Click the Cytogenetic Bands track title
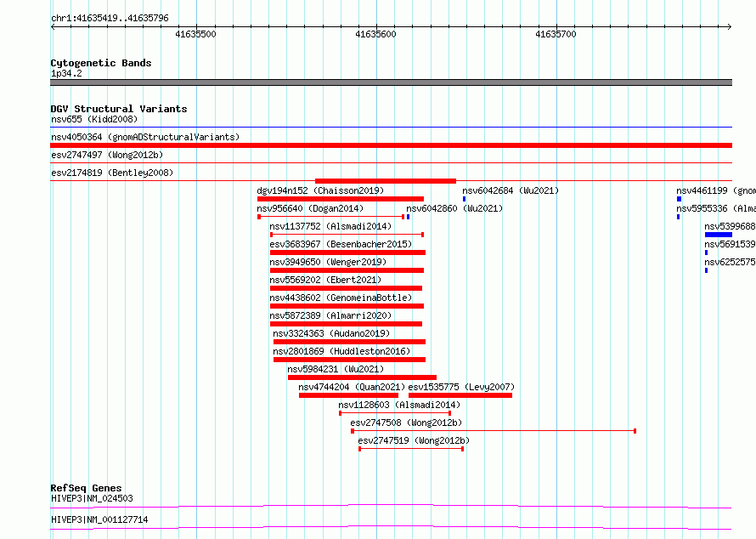Screen dimensions: 756x539 point(101,63)
